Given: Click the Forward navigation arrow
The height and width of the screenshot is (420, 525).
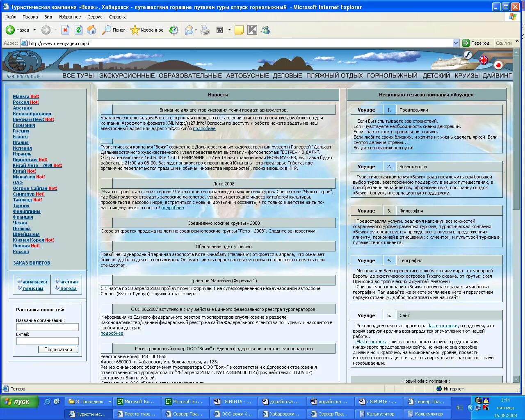Looking at the screenshot, I should (x=46, y=30).
